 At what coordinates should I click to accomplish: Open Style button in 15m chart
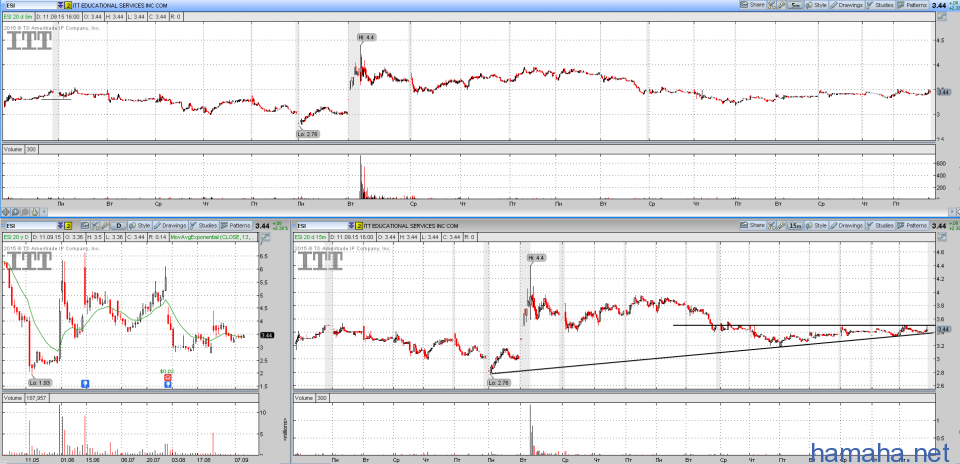click(816, 226)
